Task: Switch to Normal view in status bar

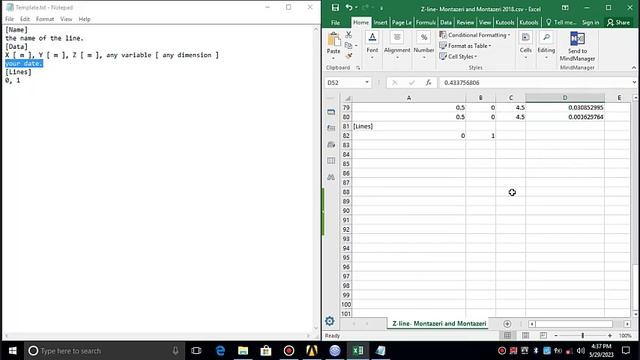Action: pos(507,336)
